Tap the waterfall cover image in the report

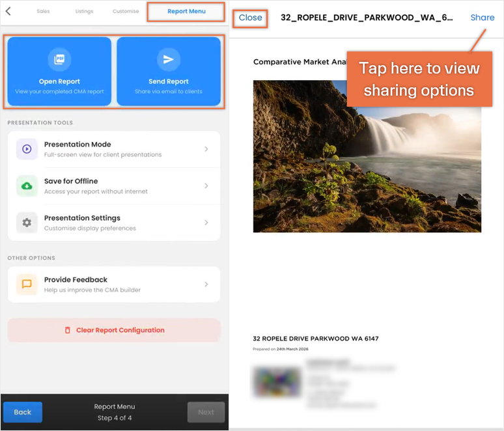pos(367,156)
